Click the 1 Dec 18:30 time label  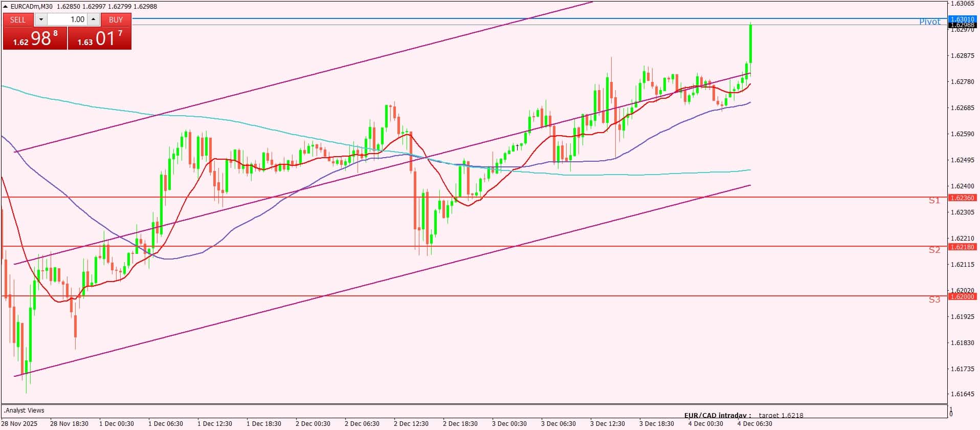tap(264, 423)
